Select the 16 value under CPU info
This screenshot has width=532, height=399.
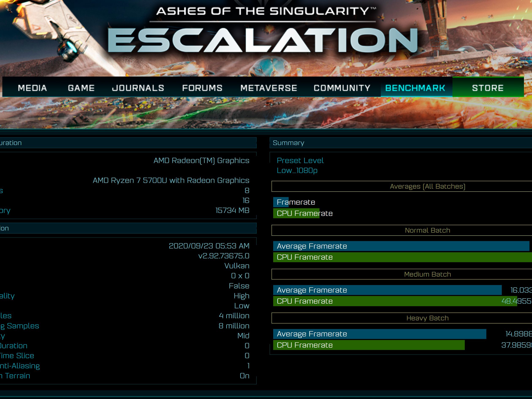[246, 201]
